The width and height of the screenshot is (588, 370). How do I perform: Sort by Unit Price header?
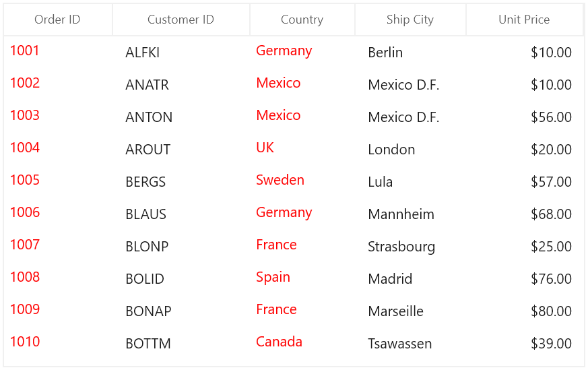pyautogui.click(x=525, y=20)
